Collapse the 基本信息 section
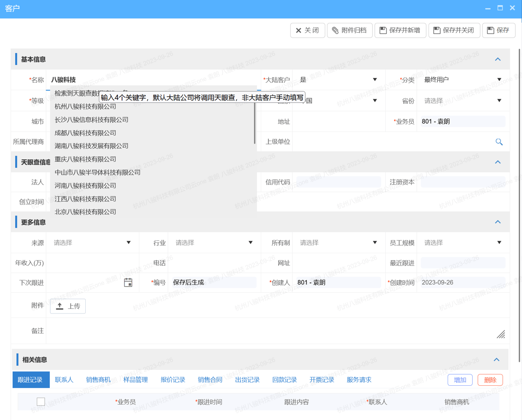522x420 pixels. pos(498,59)
